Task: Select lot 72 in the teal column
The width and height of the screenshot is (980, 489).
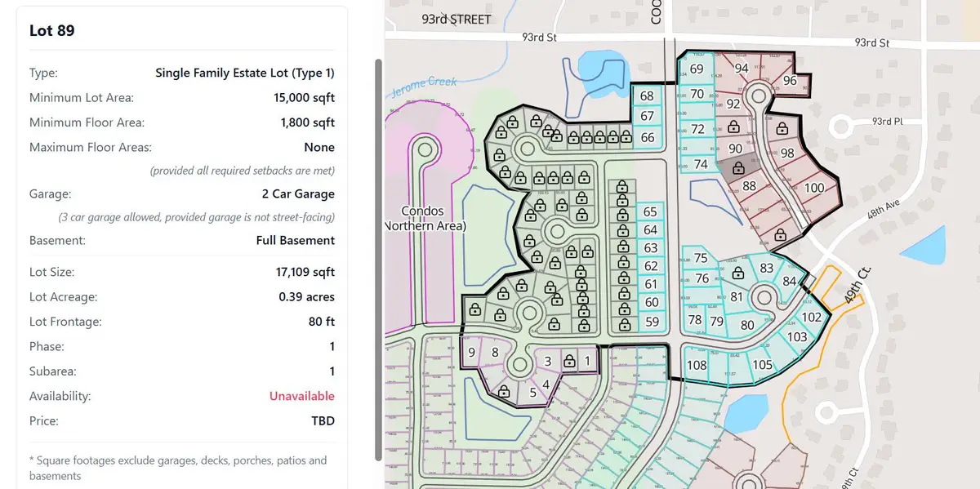Action: (x=697, y=129)
